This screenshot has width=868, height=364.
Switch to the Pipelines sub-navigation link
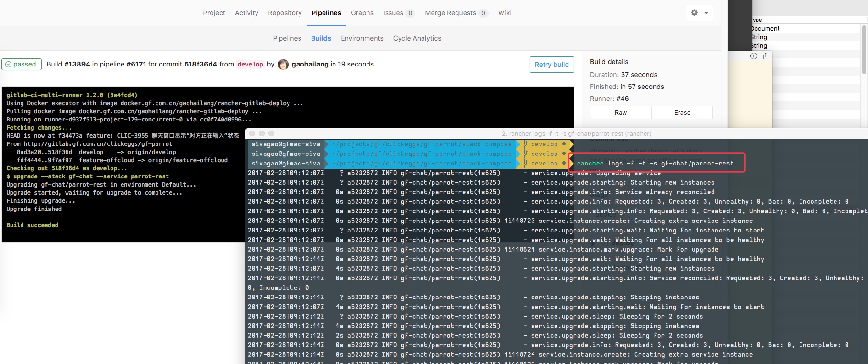[287, 38]
